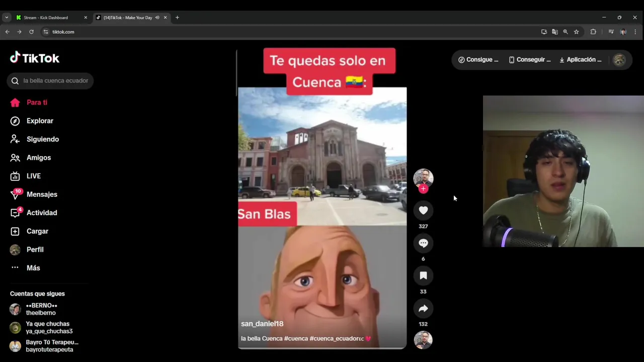644x362 pixels.
Task: Click the Conseguir... phone button
Action: [x=530, y=60]
